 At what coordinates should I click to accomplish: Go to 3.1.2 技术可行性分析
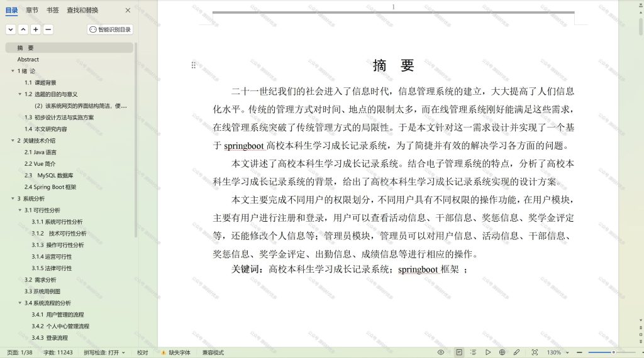tap(59, 234)
